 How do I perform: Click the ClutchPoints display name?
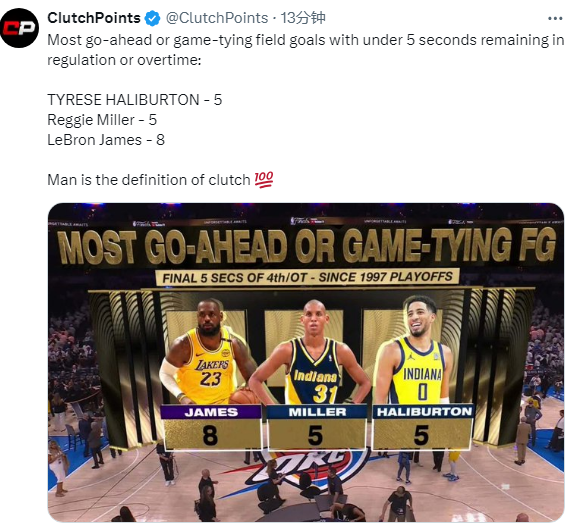tap(94, 18)
